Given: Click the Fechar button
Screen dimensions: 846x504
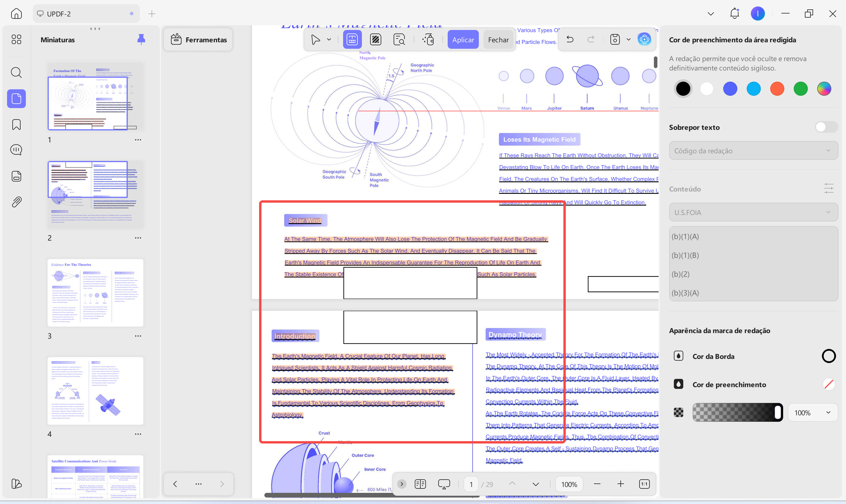Looking at the screenshot, I should pyautogui.click(x=498, y=40).
